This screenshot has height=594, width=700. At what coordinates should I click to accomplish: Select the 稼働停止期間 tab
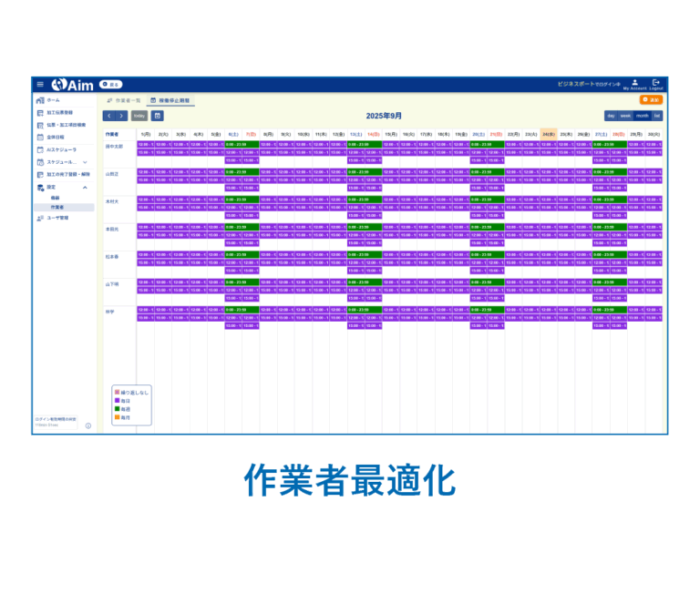170,99
